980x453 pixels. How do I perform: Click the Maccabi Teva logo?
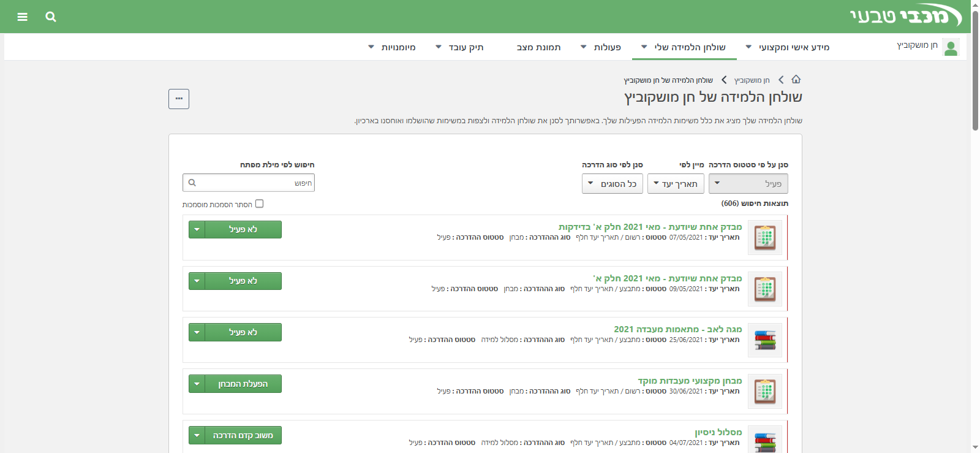(905, 16)
